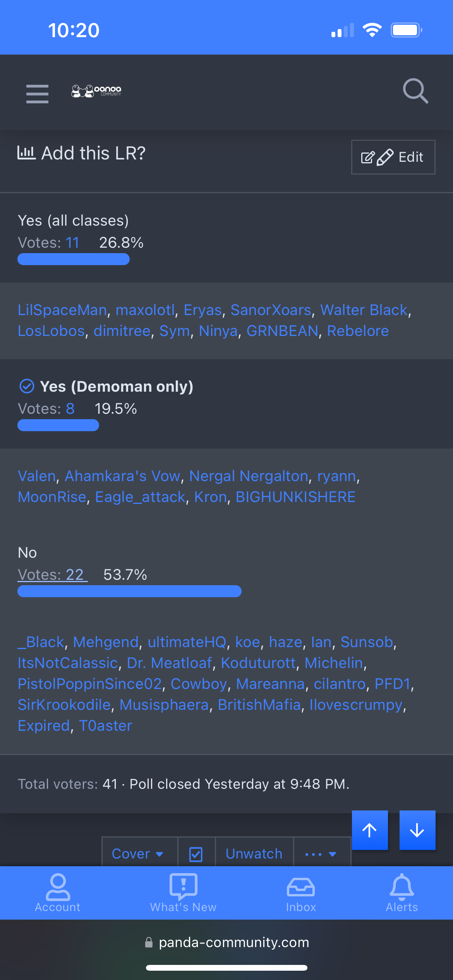Viewport: 453px width, 980px height.
Task: Open the hamburger navigation menu
Action: tap(37, 94)
